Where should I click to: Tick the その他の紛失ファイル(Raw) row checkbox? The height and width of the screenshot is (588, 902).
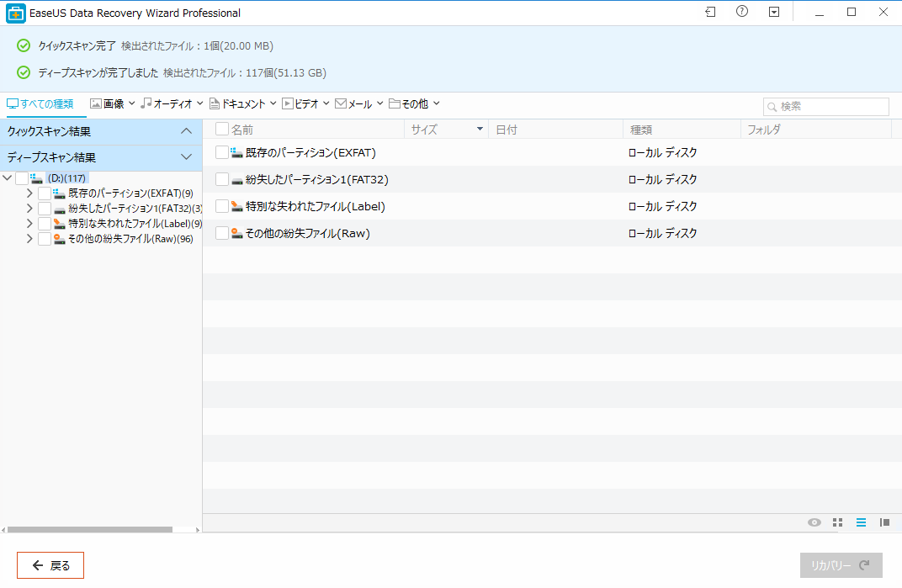point(222,233)
